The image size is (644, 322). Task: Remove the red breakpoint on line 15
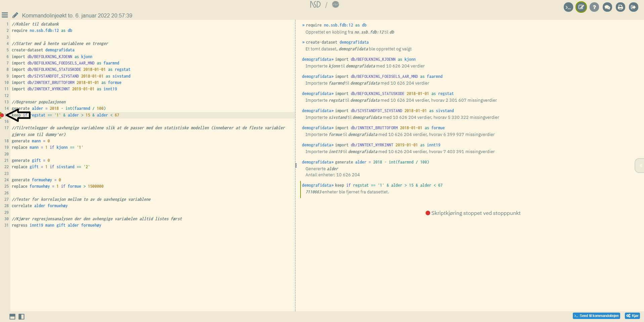[x=2, y=115]
